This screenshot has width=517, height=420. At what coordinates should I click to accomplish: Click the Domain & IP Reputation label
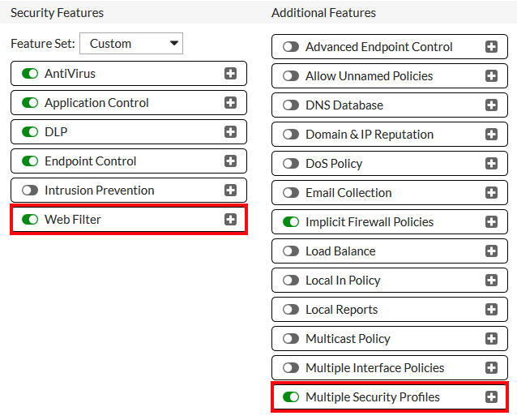[370, 135]
